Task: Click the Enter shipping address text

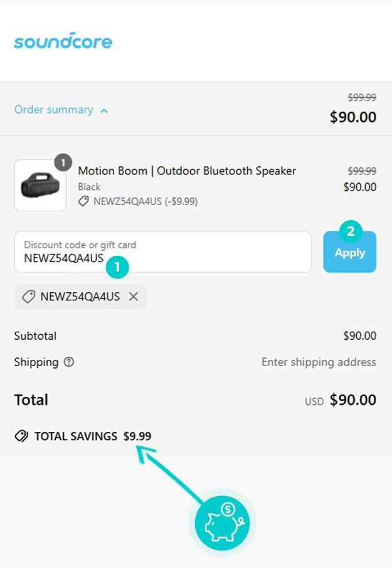Action: 319,362
